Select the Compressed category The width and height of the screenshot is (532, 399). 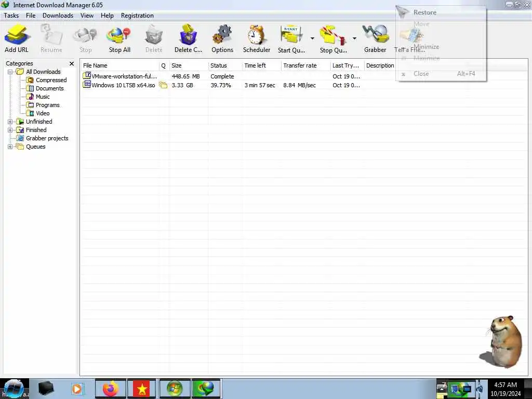[x=51, y=80]
